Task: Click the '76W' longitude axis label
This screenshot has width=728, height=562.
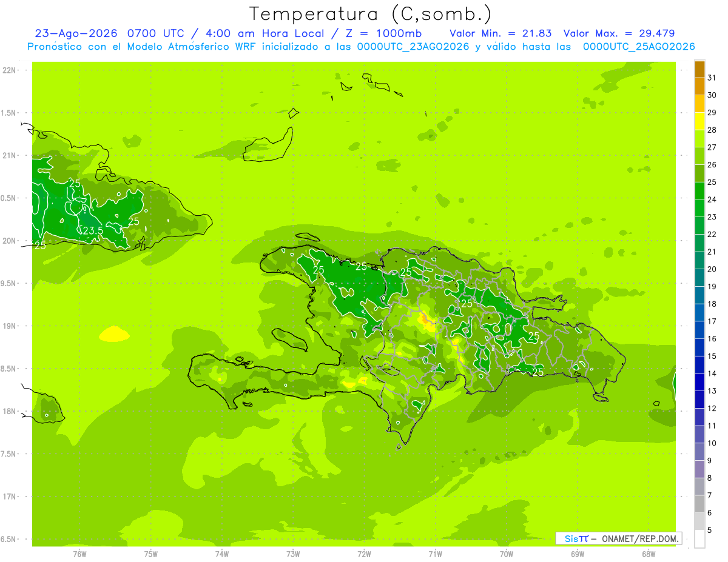Action: (x=79, y=554)
